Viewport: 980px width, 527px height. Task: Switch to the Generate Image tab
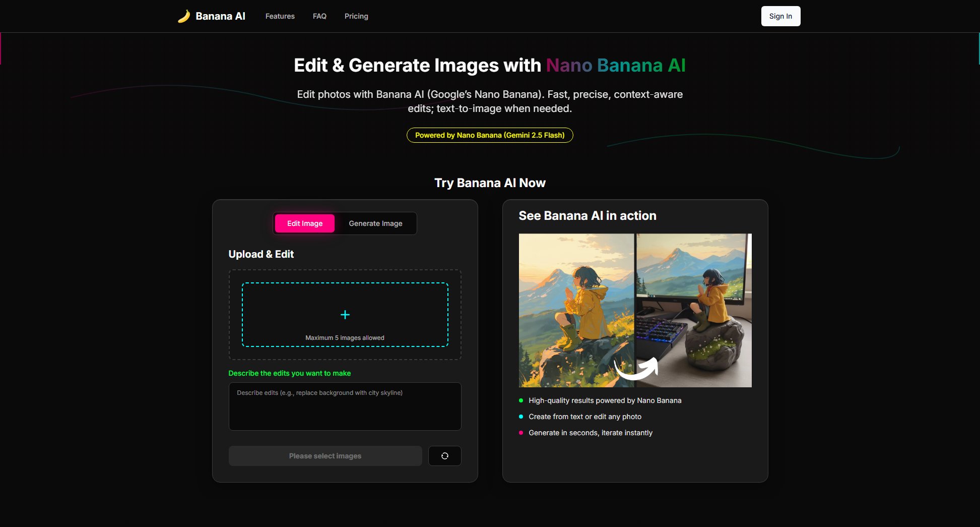point(375,223)
